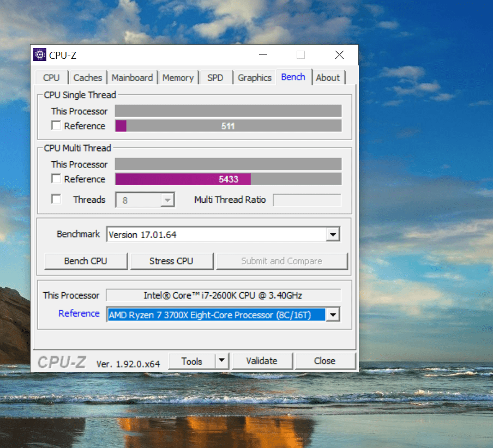Open the Mainboard tab

point(132,77)
